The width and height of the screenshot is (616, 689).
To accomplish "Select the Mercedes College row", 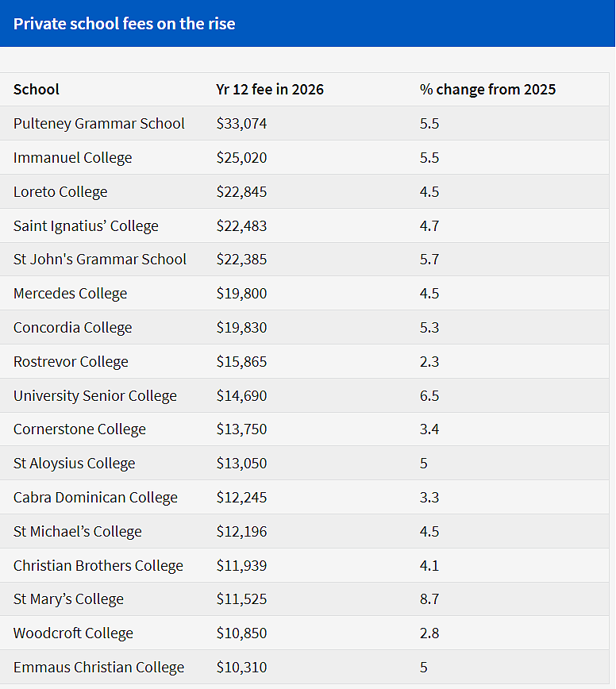I will (x=305, y=293).
